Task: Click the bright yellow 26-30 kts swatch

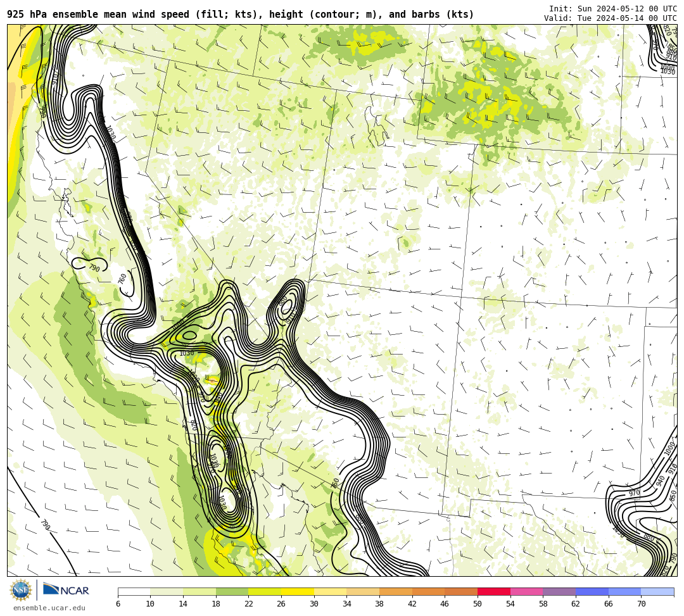Action: [298, 591]
